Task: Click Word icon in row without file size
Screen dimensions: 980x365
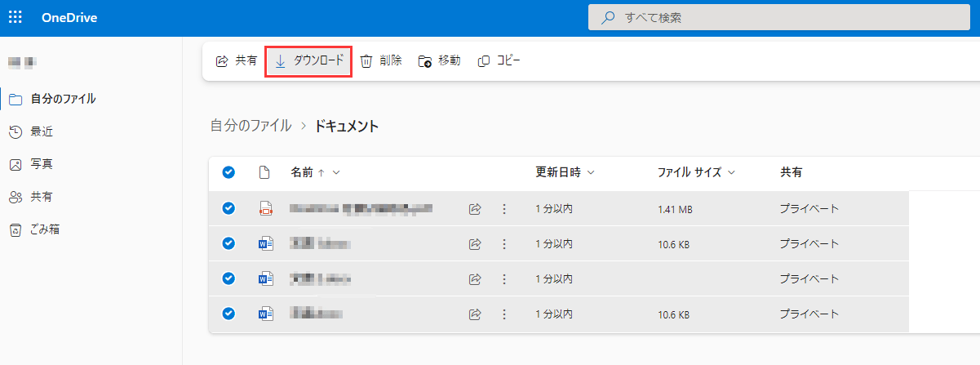Action: point(265,278)
